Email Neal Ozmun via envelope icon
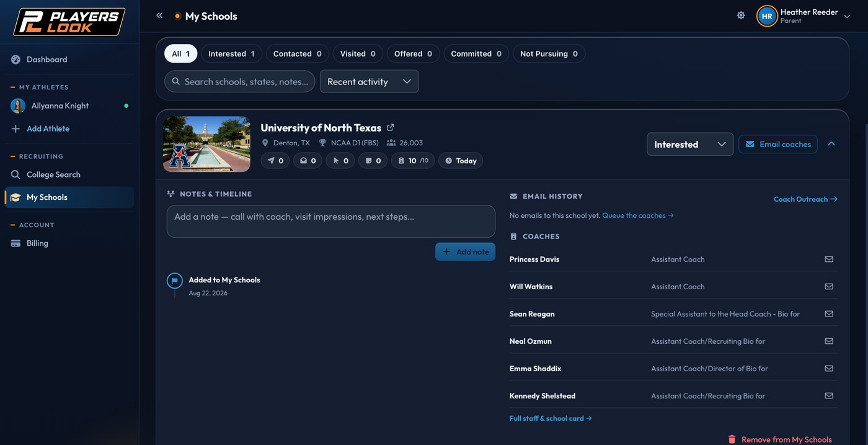Image resolution: width=868 pixels, height=445 pixels. 829,341
